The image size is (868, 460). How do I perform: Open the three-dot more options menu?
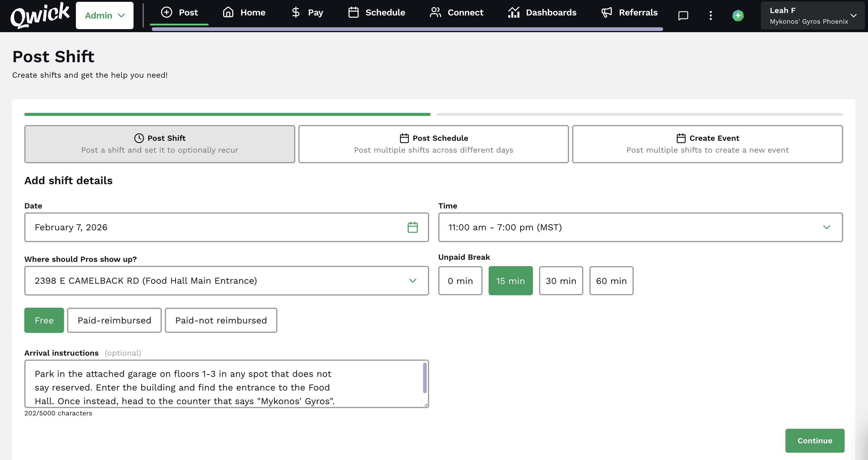coord(710,15)
